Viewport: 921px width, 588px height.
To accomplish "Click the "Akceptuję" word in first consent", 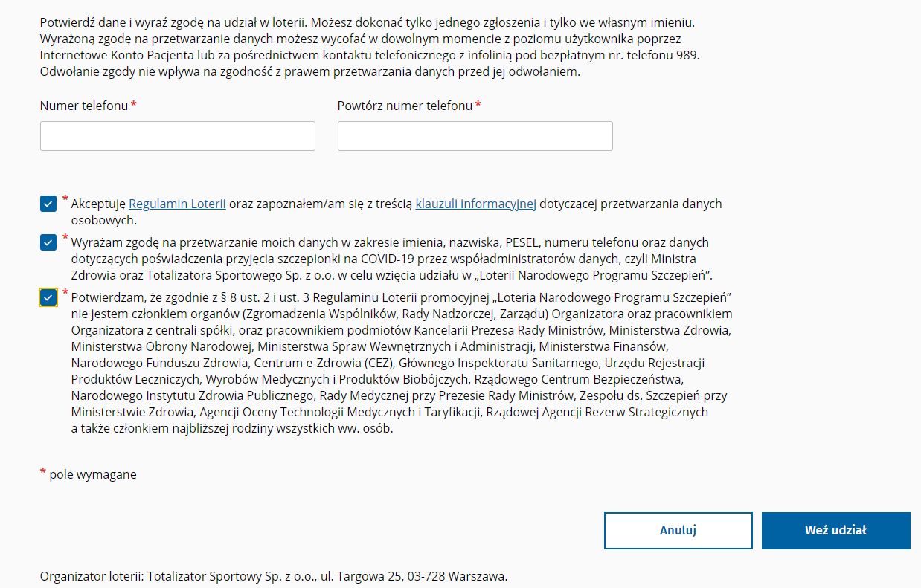I will click(98, 204).
